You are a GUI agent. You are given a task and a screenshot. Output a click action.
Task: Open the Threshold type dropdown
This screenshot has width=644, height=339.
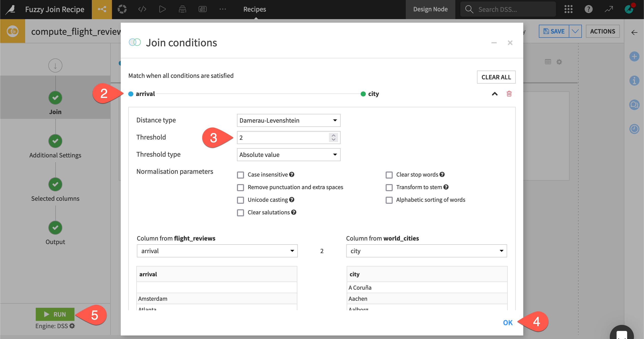[288, 154]
